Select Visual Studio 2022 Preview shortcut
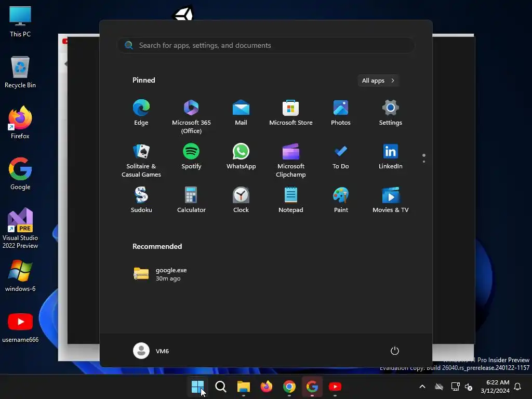532x399 pixels. coord(20,228)
